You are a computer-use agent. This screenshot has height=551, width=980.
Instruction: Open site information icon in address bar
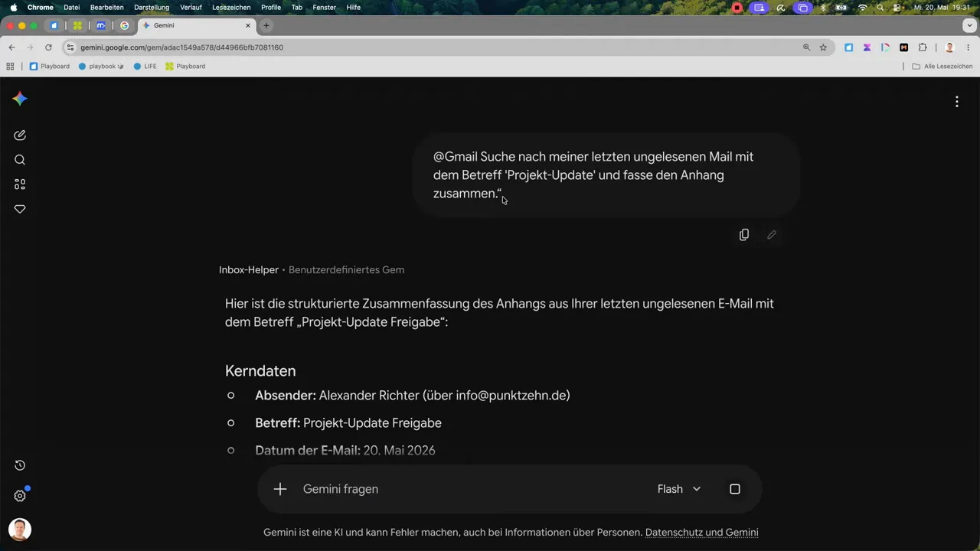pos(70,47)
